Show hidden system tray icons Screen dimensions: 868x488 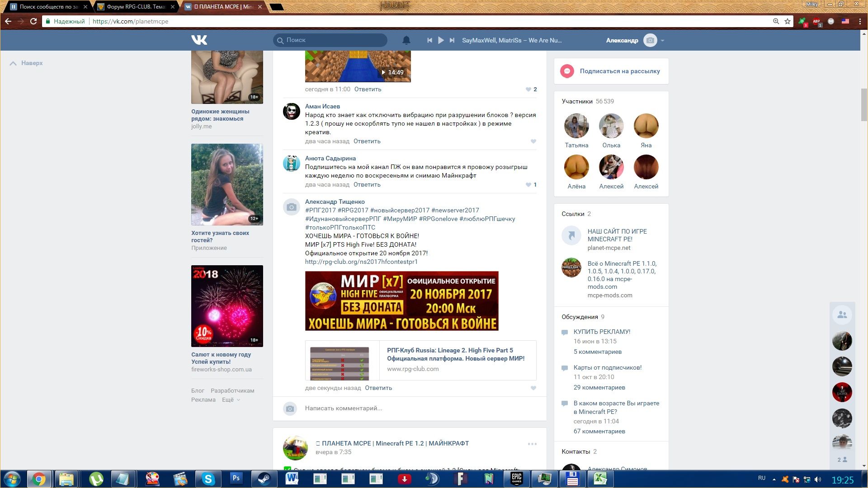pos(774,479)
